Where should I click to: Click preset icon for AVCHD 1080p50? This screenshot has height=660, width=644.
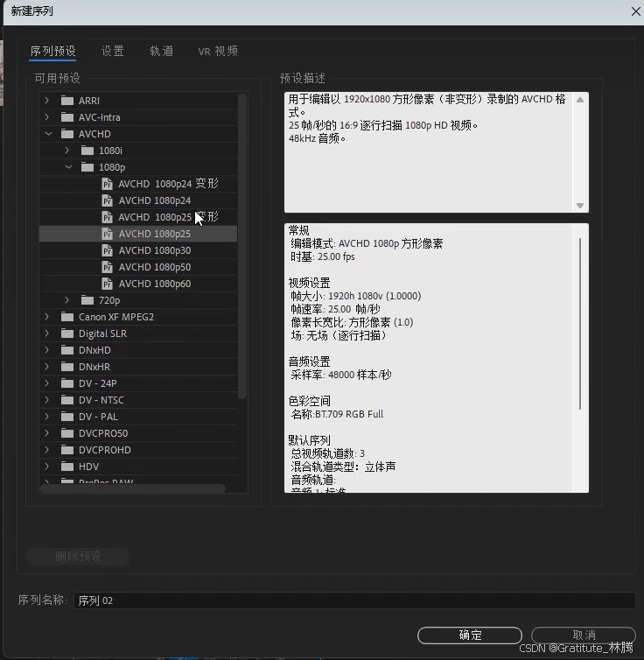click(108, 267)
